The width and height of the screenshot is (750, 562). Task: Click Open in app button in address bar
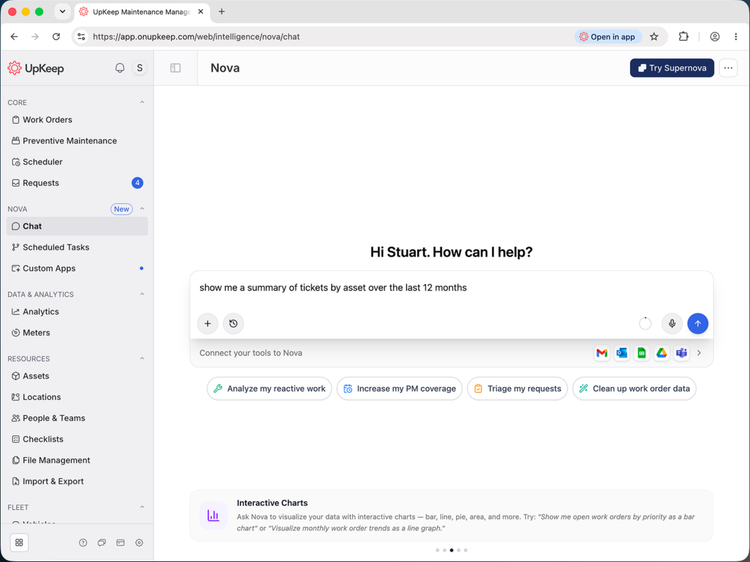607,37
